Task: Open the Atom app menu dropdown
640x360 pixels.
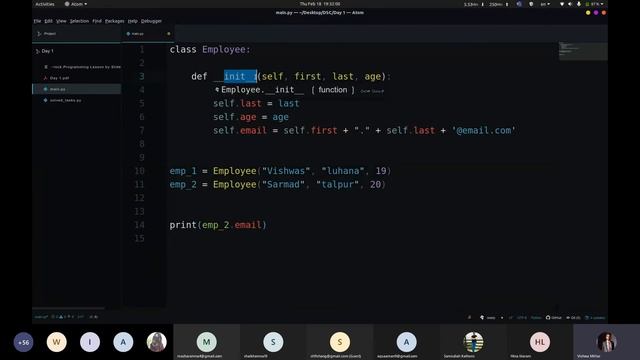Action: click(x=76, y=4)
